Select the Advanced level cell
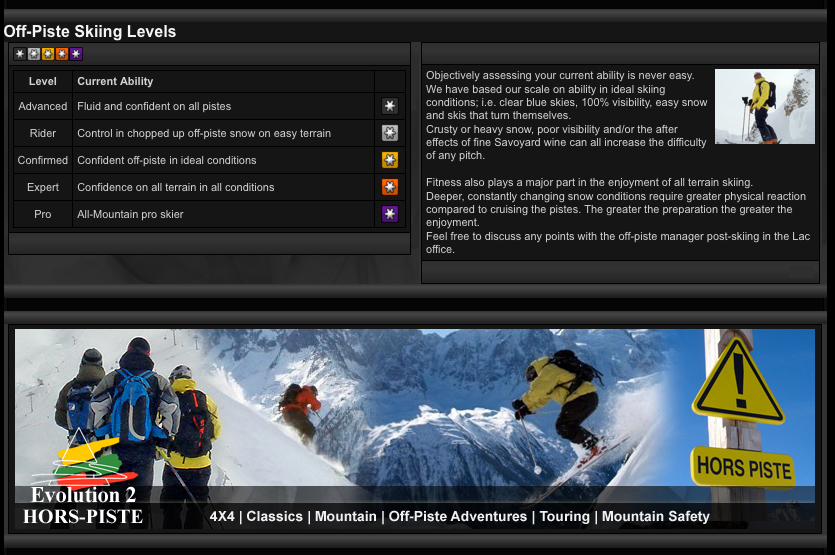Viewport: 835px width, 555px height. [43, 106]
